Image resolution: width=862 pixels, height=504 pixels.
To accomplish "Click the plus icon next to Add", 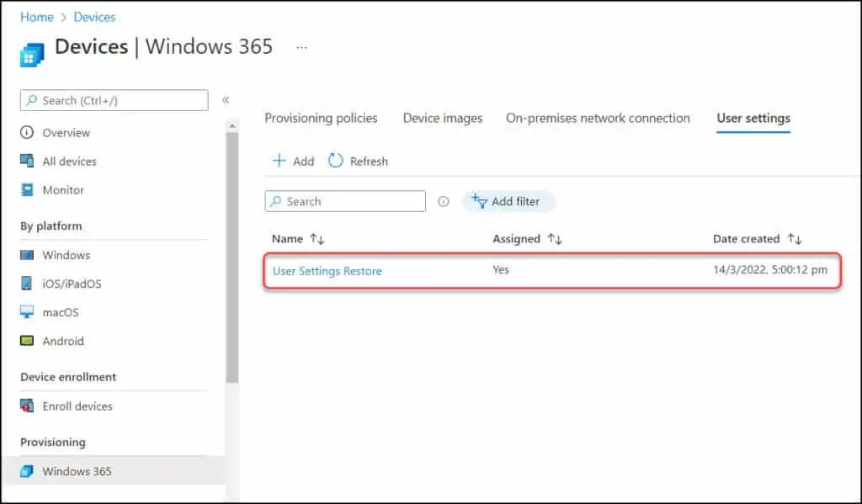I will (279, 161).
